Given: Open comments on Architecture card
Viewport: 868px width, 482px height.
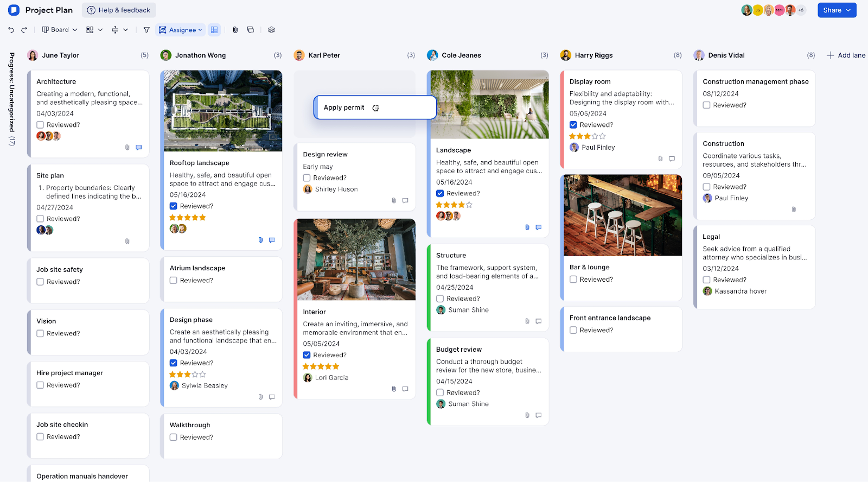Looking at the screenshot, I should coord(139,147).
